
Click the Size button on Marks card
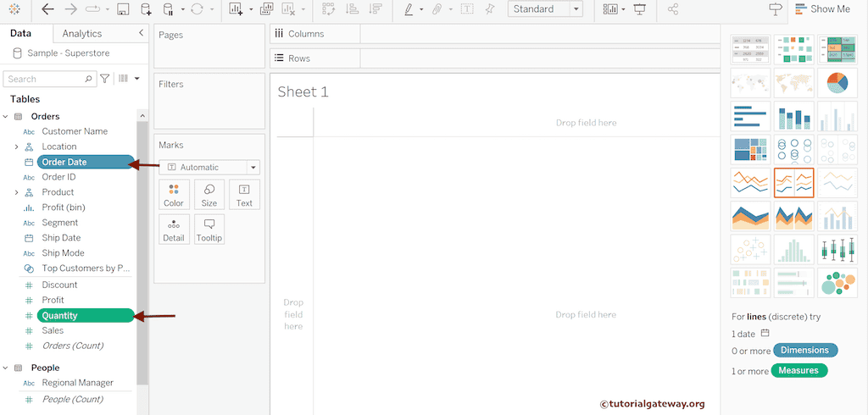pyautogui.click(x=209, y=195)
